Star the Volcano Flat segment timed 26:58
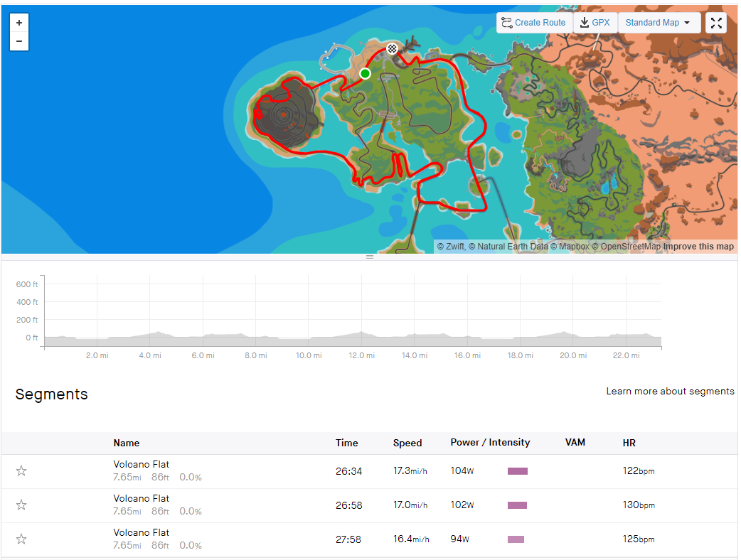Image resolution: width=741 pixels, height=560 pixels. coord(21,505)
